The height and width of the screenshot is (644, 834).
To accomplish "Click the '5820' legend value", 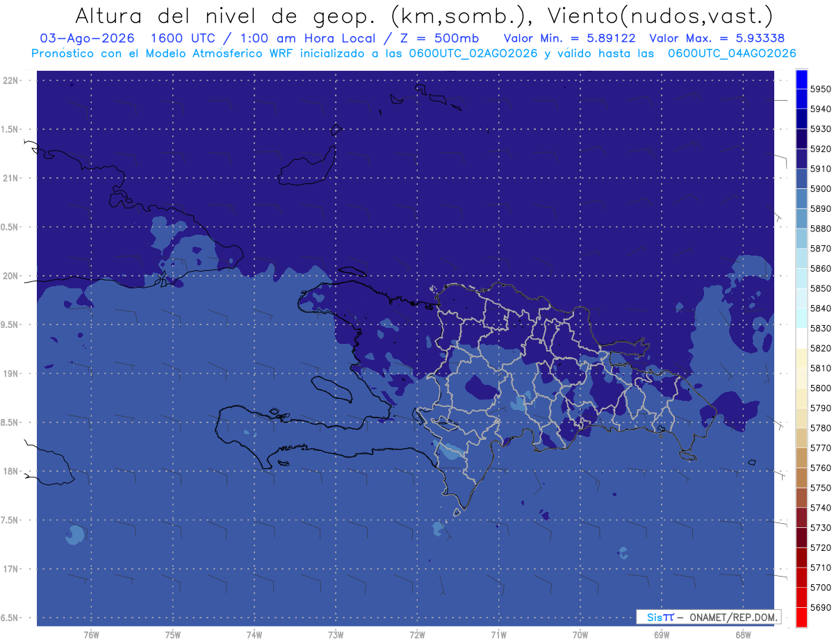I will coord(821,348).
